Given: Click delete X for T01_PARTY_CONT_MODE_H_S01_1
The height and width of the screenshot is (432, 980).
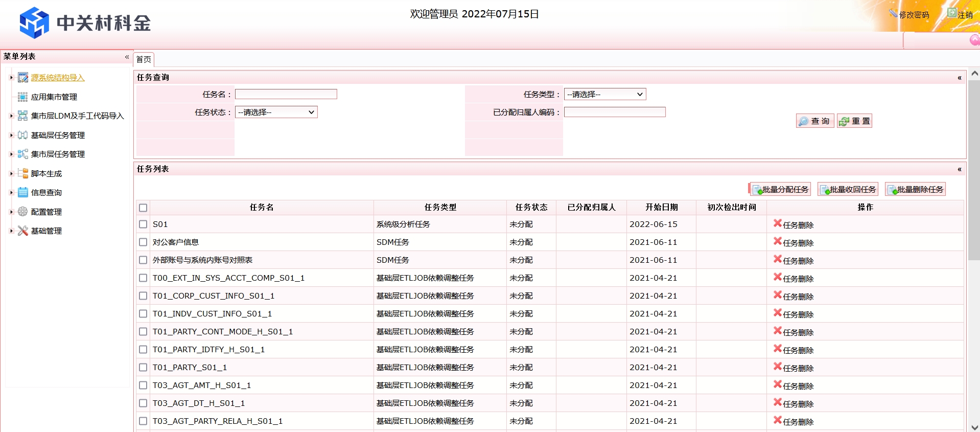Looking at the screenshot, I should point(778,331).
